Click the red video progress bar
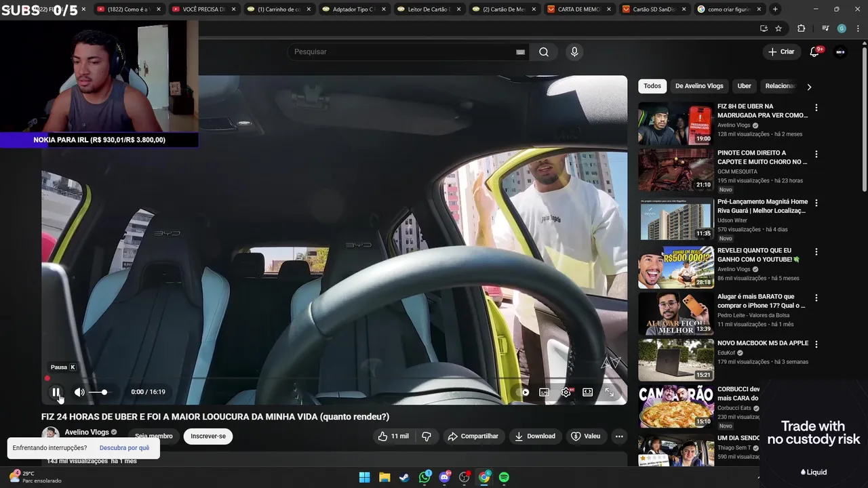Screen dimensions: 868x488 click(334, 378)
